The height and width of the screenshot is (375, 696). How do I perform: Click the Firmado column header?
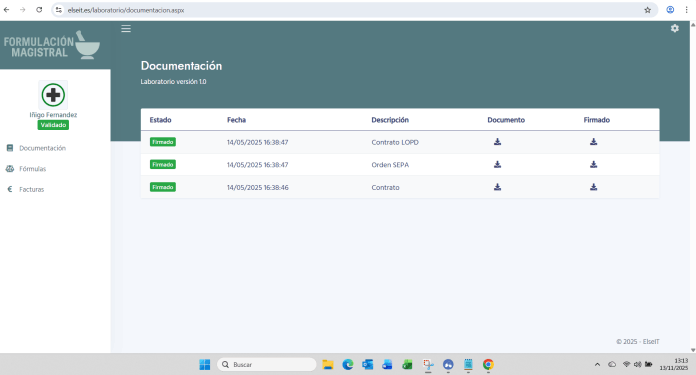597,120
